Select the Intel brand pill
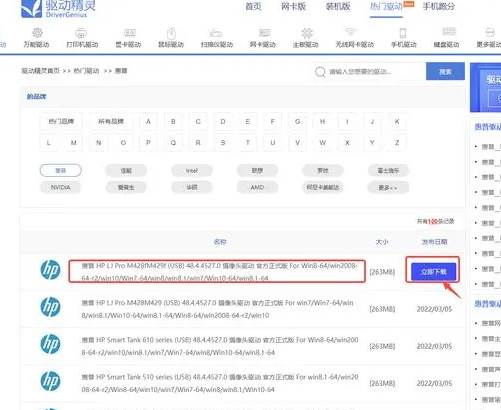This screenshot has height=410, width=501. pyautogui.click(x=192, y=171)
